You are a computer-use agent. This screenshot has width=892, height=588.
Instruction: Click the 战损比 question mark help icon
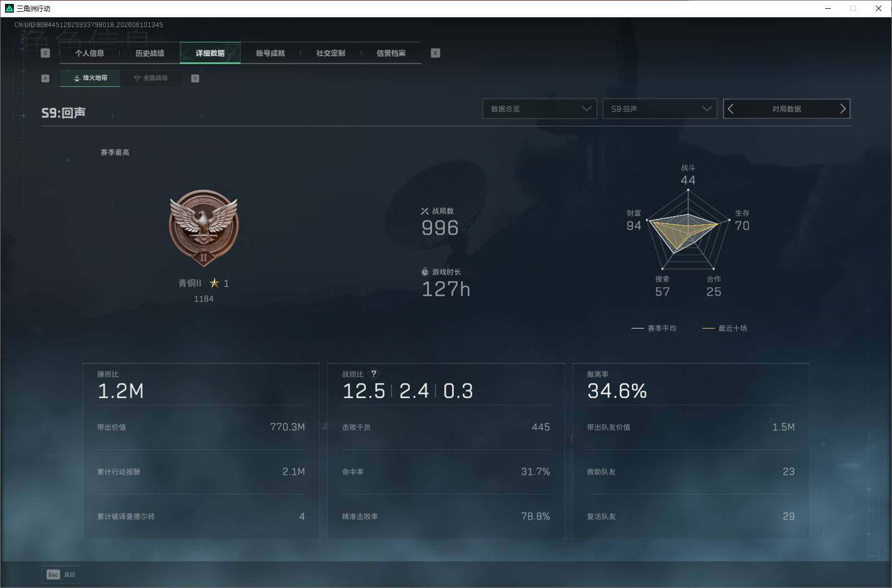[x=374, y=374]
